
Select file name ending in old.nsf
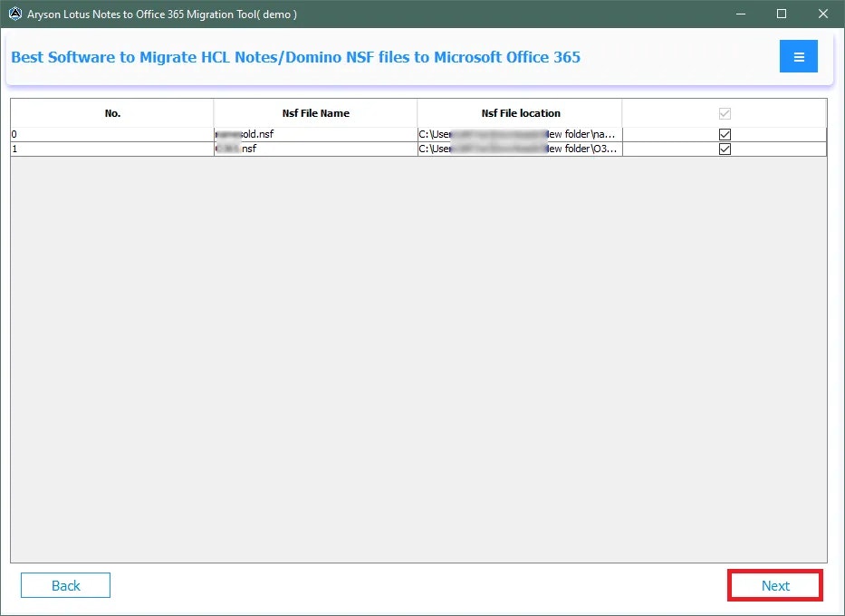(x=316, y=134)
